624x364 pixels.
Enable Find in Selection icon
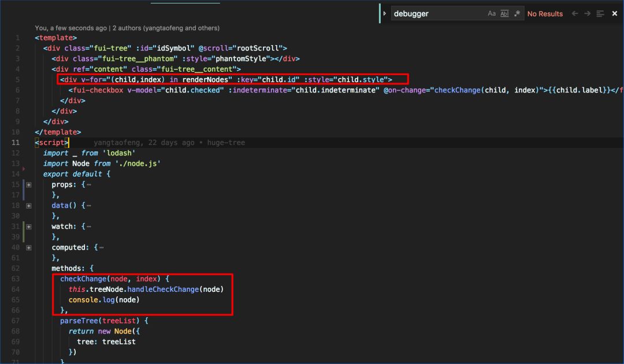[x=600, y=13]
